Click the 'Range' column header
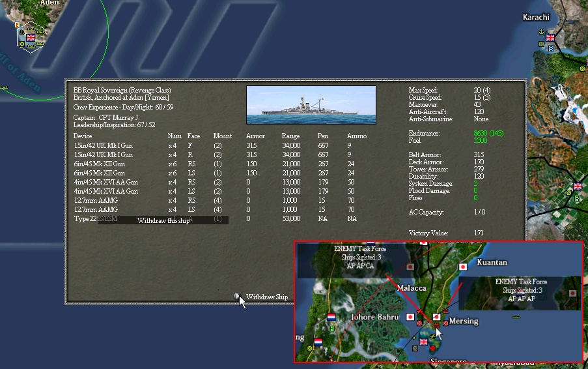The height and width of the screenshot is (369, 588). pyautogui.click(x=290, y=136)
